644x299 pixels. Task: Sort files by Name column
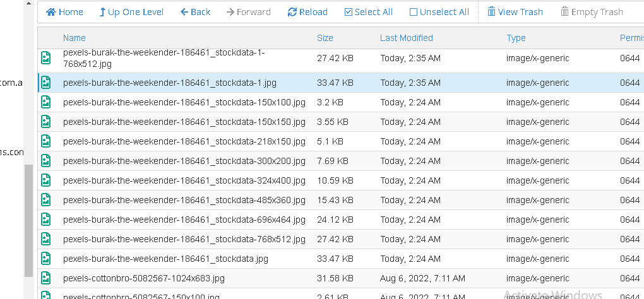pyautogui.click(x=75, y=38)
